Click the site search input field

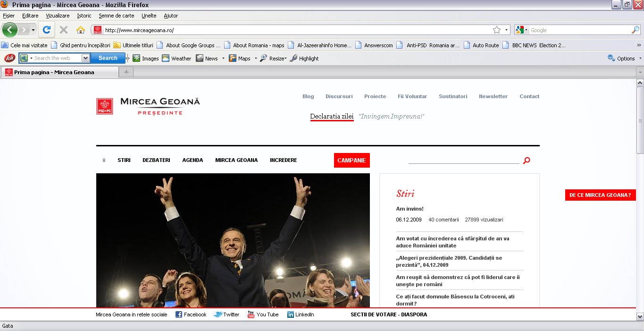pyautogui.click(x=464, y=160)
